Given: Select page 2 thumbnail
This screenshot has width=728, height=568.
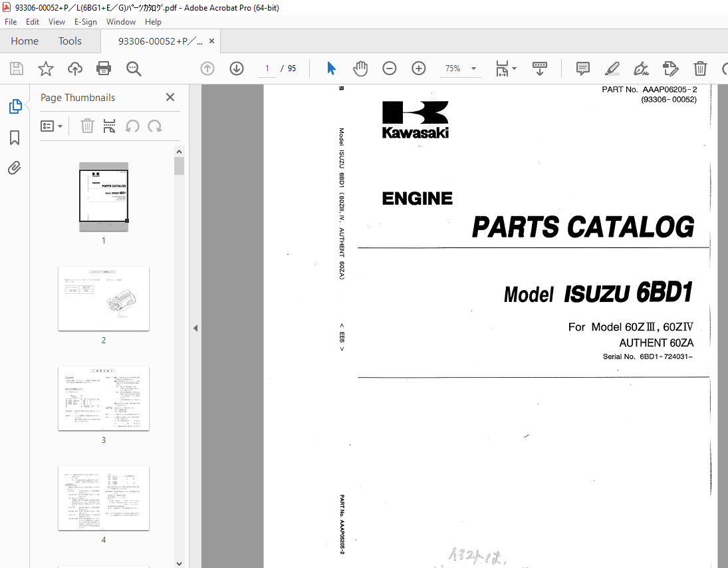Looking at the screenshot, I should 104,299.
